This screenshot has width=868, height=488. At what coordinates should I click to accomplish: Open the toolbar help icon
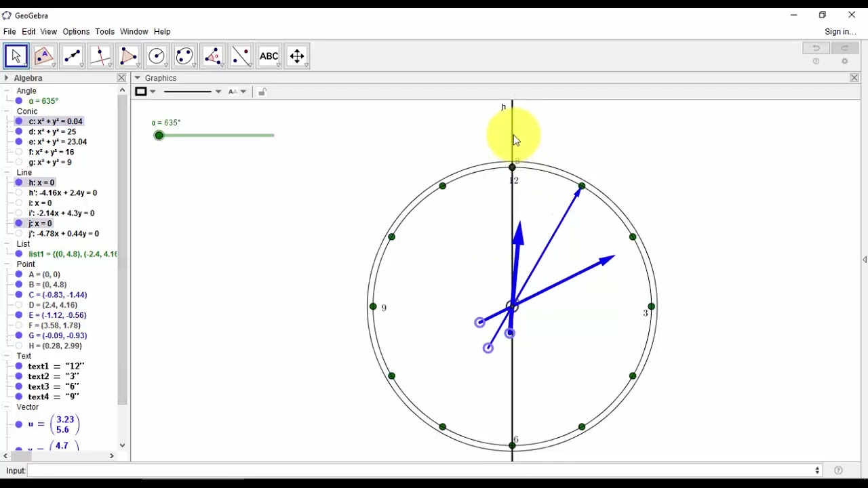[x=816, y=62]
